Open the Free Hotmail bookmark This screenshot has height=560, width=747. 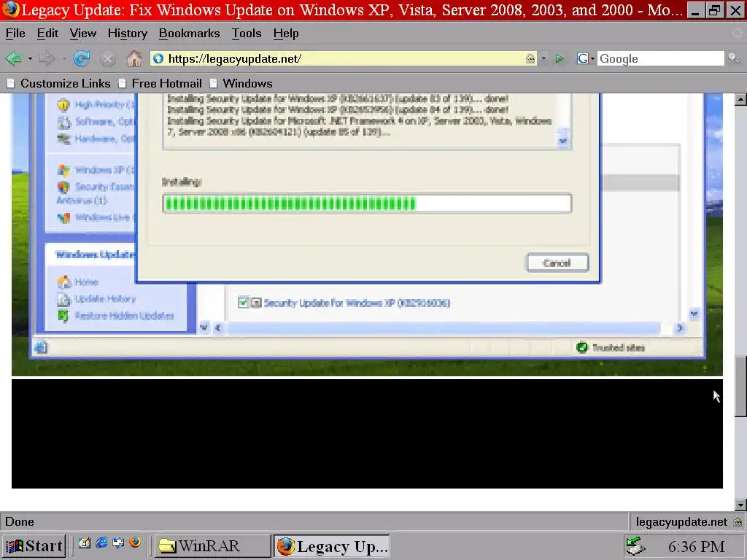[160, 83]
